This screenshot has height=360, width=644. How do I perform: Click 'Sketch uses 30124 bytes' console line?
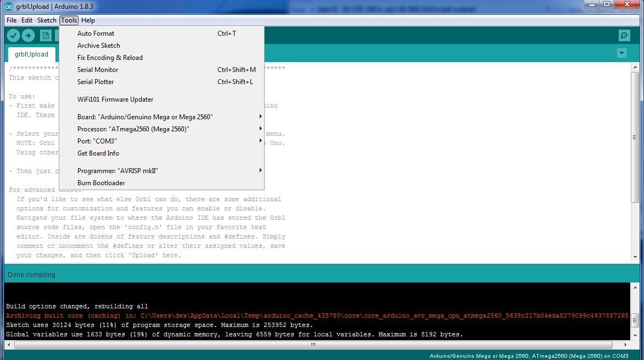click(159, 325)
